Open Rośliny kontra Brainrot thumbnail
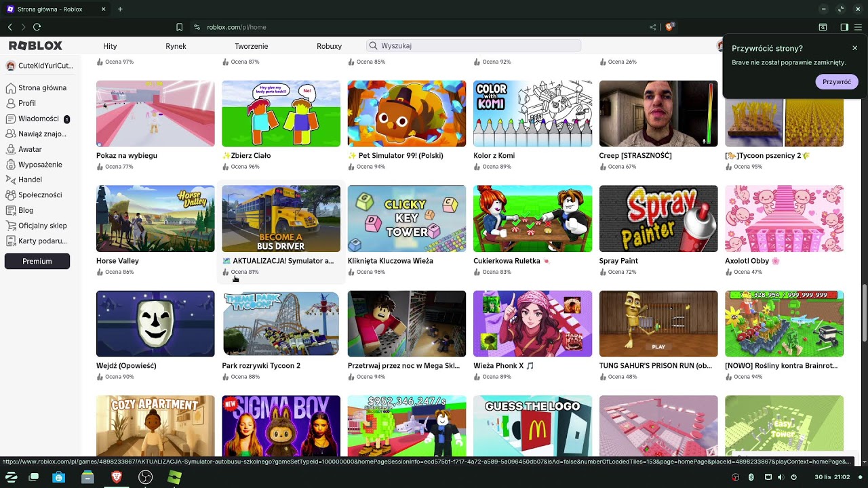Viewport: 868px width, 488px height. click(x=784, y=324)
